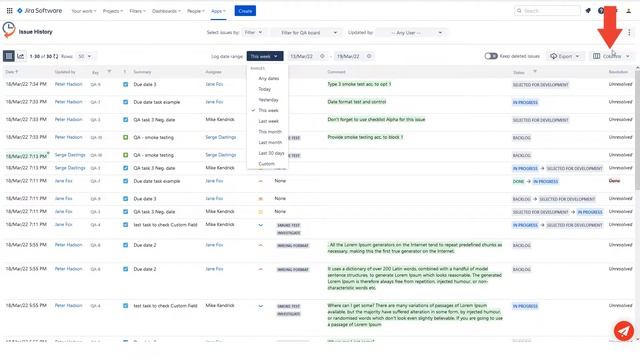The image size is (640, 360).
Task: Click the search magnifier icon
Action: 519,11
